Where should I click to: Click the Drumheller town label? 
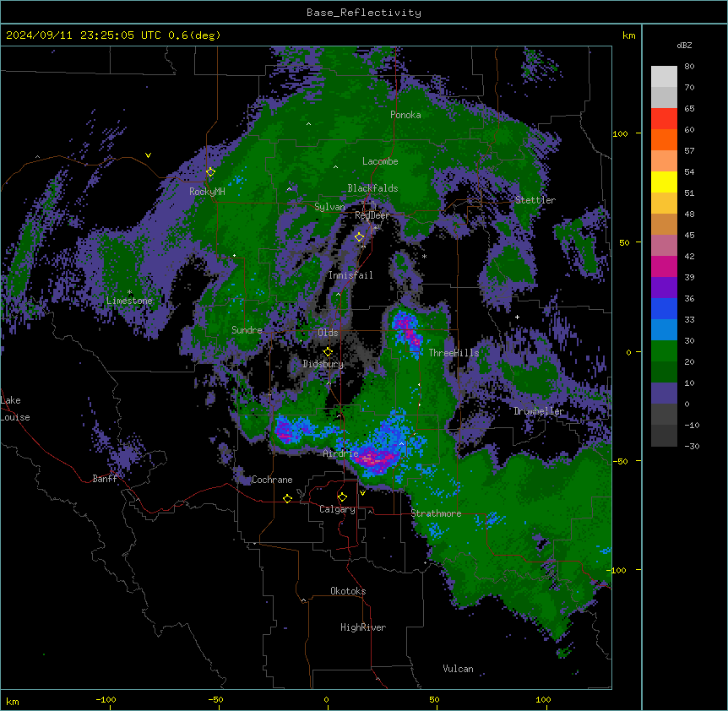pyautogui.click(x=539, y=411)
